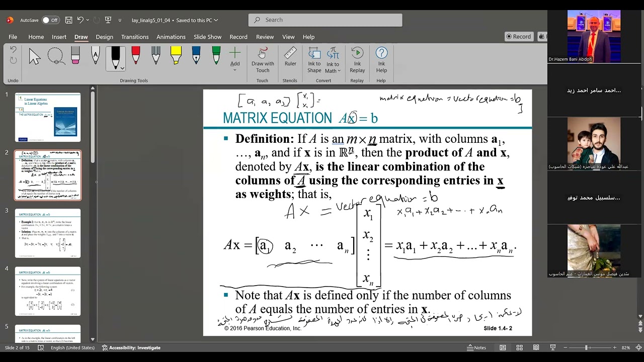Start presentation from beginning icon
644x362 pixels.
click(x=108, y=20)
